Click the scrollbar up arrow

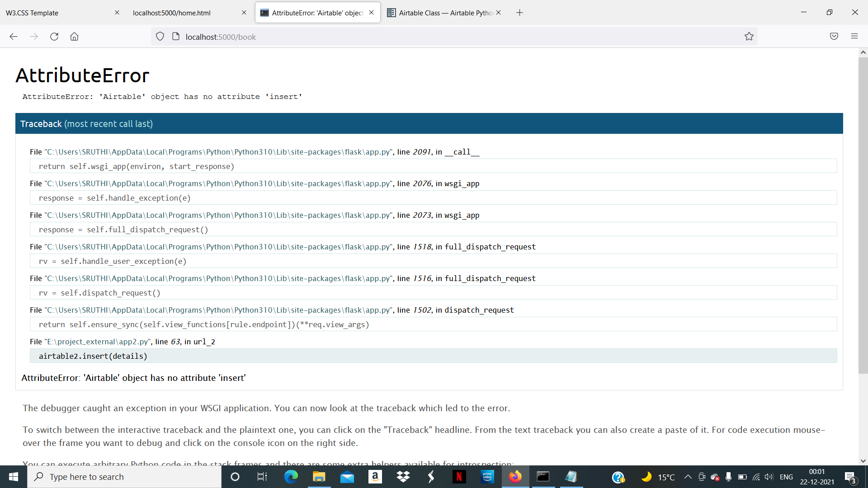(863, 52)
